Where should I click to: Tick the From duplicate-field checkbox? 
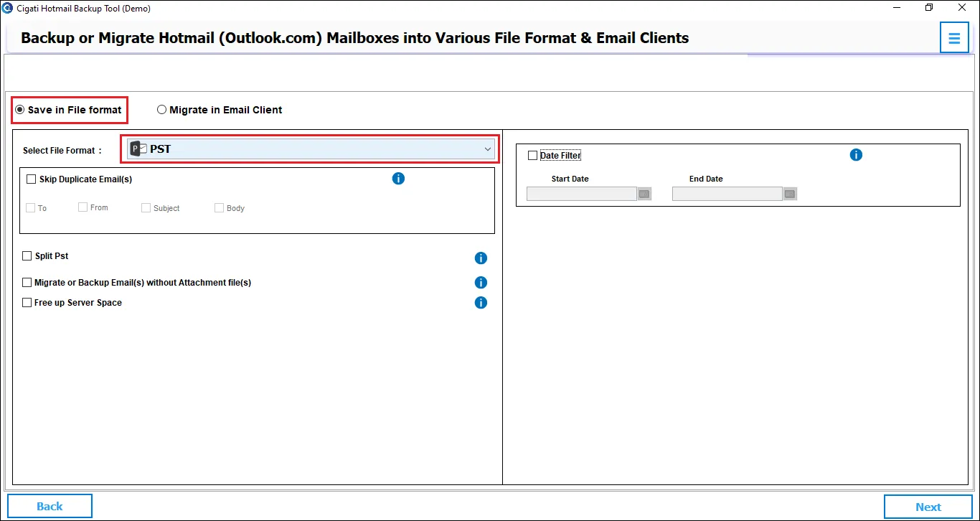[x=83, y=207]
